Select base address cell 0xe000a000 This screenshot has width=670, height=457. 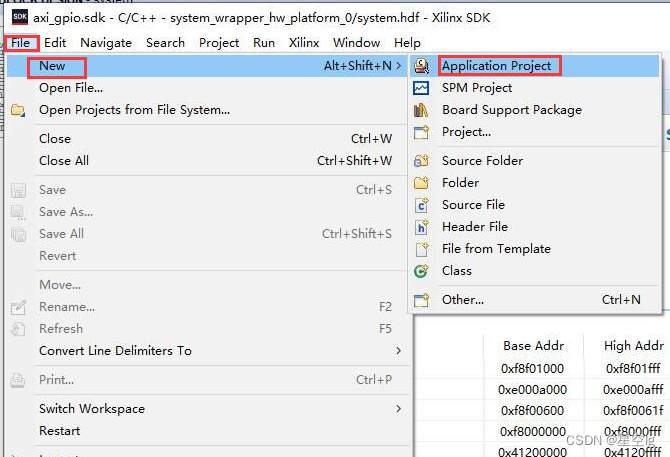point(532,390)
